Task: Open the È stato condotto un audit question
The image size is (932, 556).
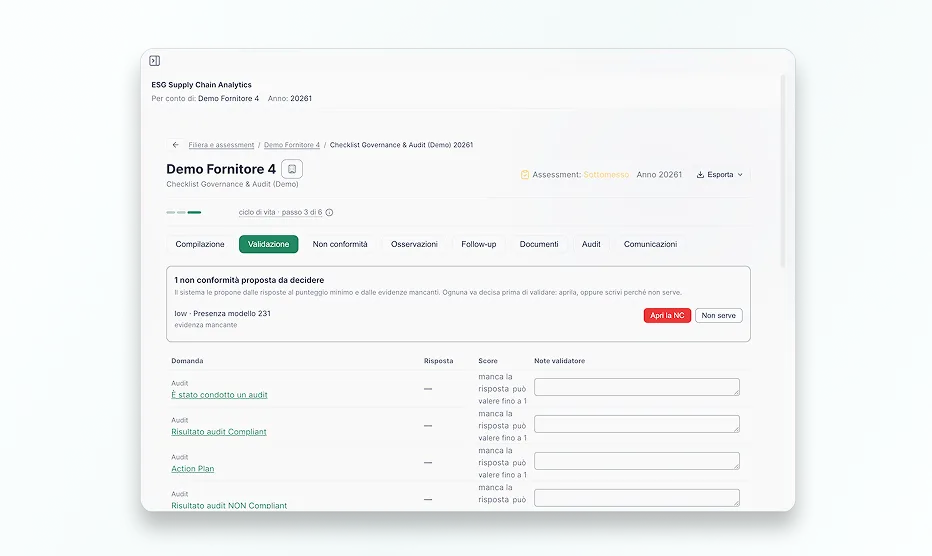Action: click(x=219, y=395)
